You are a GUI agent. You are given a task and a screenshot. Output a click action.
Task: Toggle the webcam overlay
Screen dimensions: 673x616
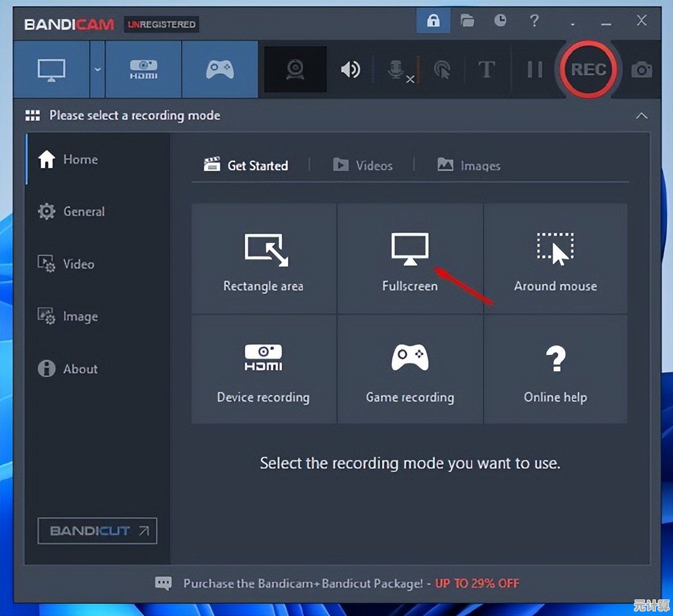point(295,70)
